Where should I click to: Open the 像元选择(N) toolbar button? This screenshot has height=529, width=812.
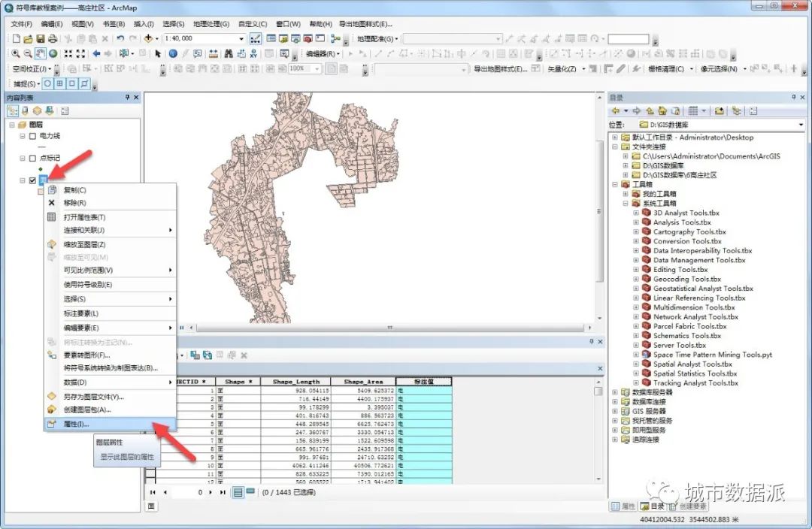[x=723, y=68]
